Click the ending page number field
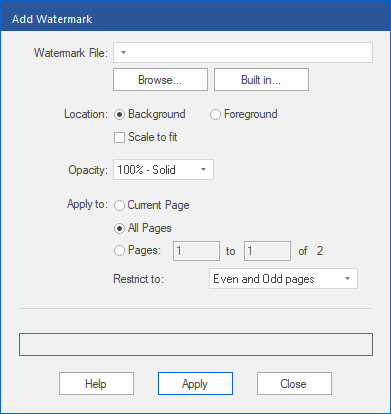391x414 pixels. click(x=267, y=251)
